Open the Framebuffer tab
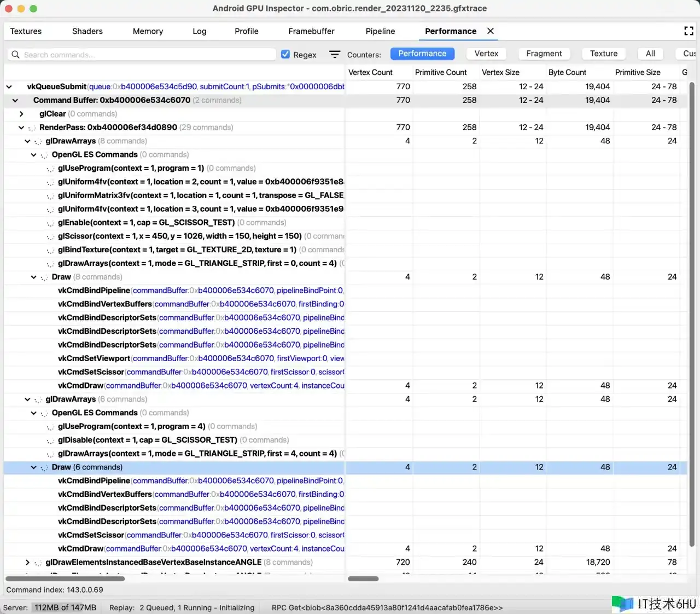Image resolution: width=700 pixels, height=614 pixels. (x=311, y=31)
